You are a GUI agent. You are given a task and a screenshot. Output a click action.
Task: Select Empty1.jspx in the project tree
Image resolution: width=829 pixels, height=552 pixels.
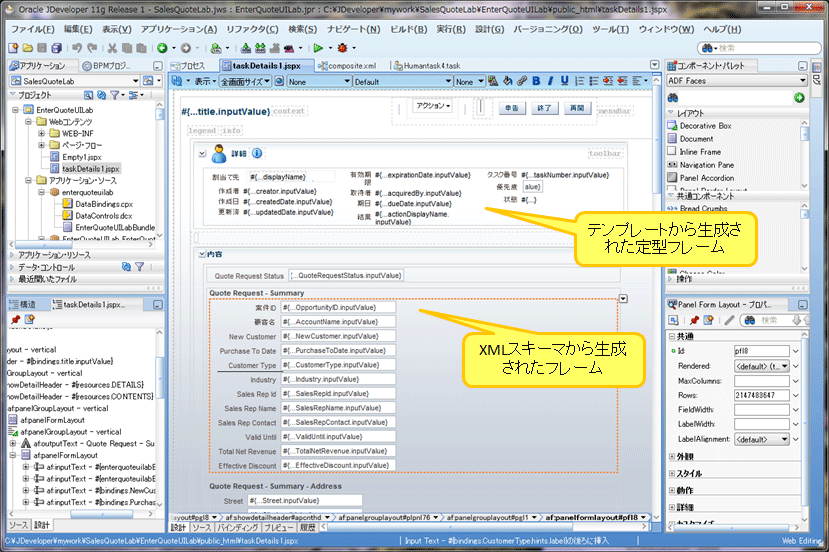tap(81, 157)
